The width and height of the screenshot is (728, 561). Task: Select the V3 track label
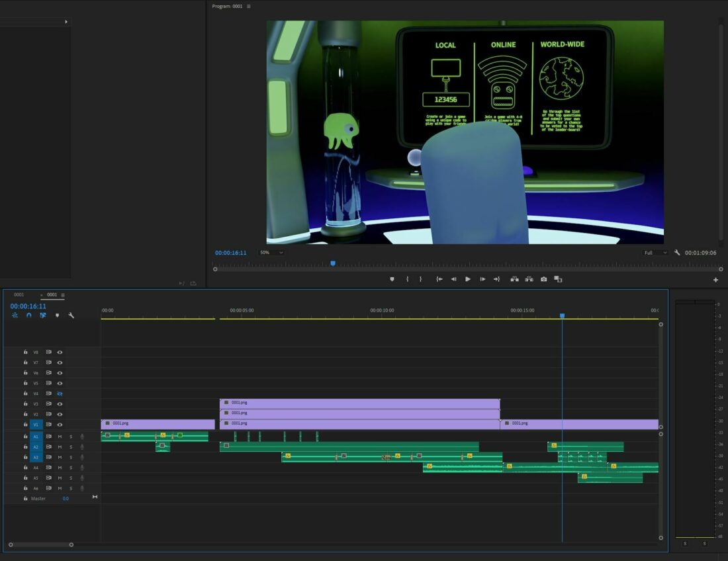[36, 404]
